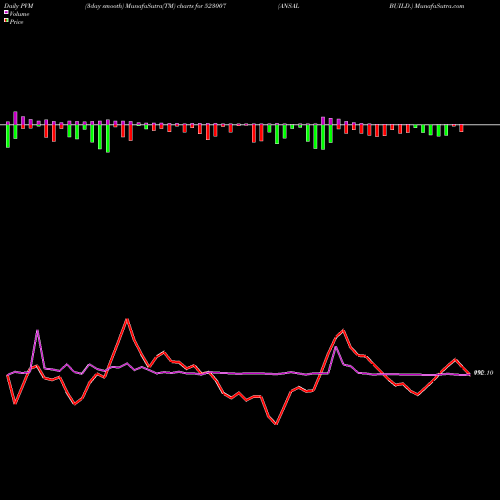500x500 pixels.
Task: Click the first magenta volume line spike
Action: click(x=37, y=331)
